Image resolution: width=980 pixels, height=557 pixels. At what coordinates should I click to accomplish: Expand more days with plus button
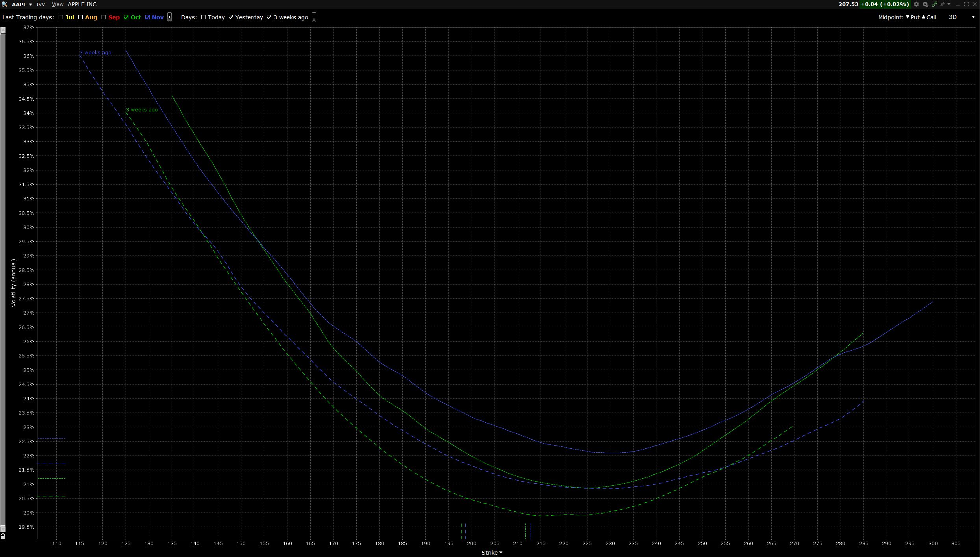(314, 17)
